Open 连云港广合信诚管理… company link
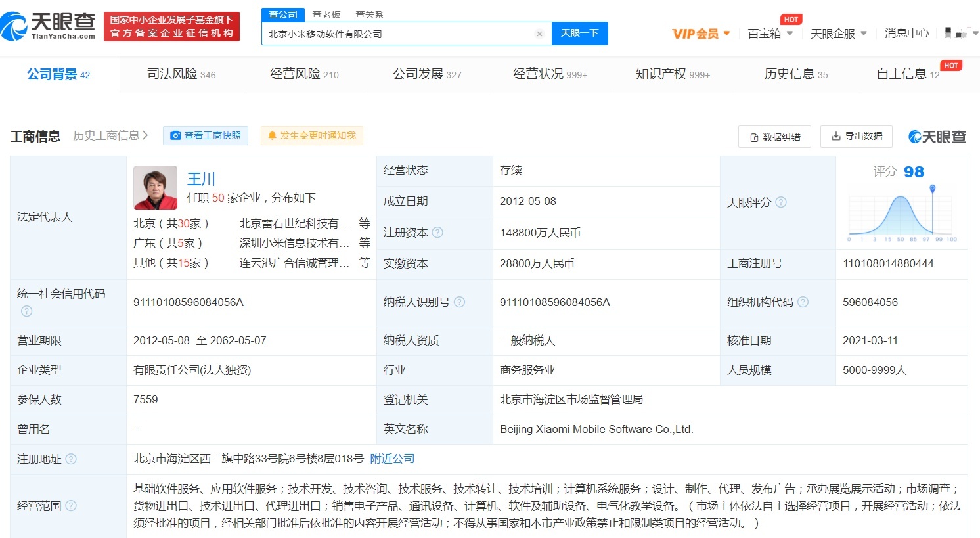Screen dimensions: 980x538 point(294,263)
